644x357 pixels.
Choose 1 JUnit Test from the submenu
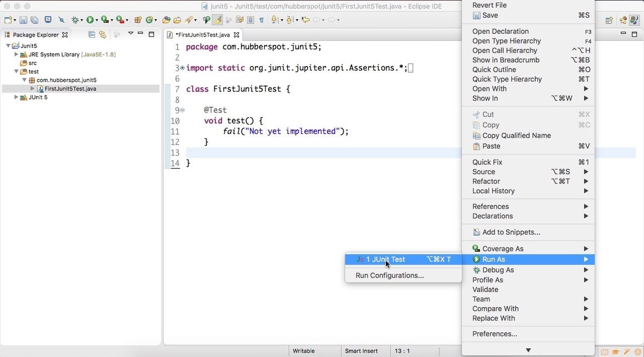tap(403, 259)
